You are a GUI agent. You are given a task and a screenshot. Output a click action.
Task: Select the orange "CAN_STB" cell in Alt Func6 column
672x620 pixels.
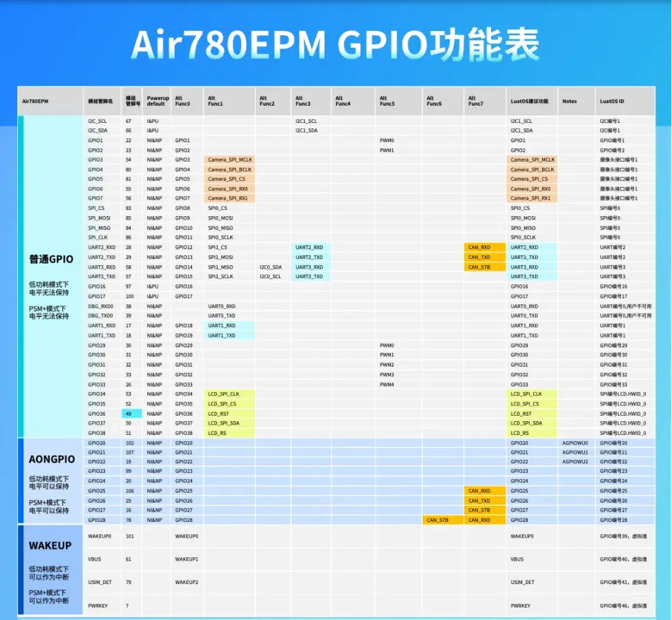point(443,520)
